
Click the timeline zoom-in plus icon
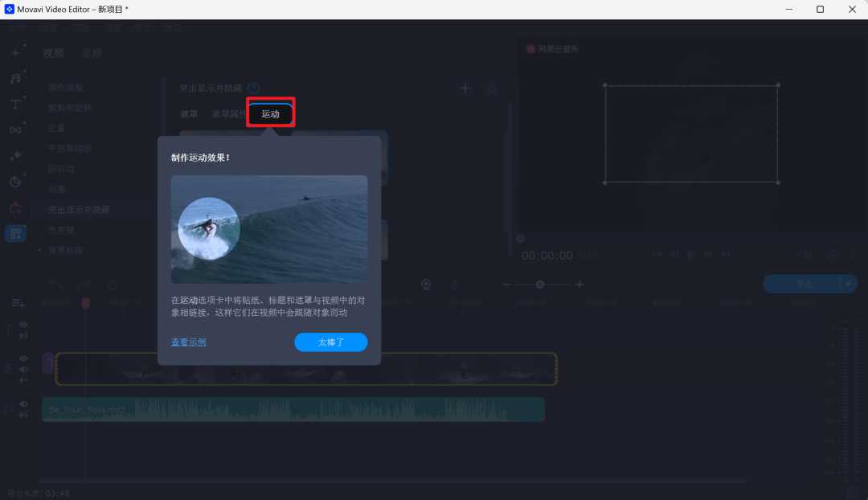[x=579, y=284]
